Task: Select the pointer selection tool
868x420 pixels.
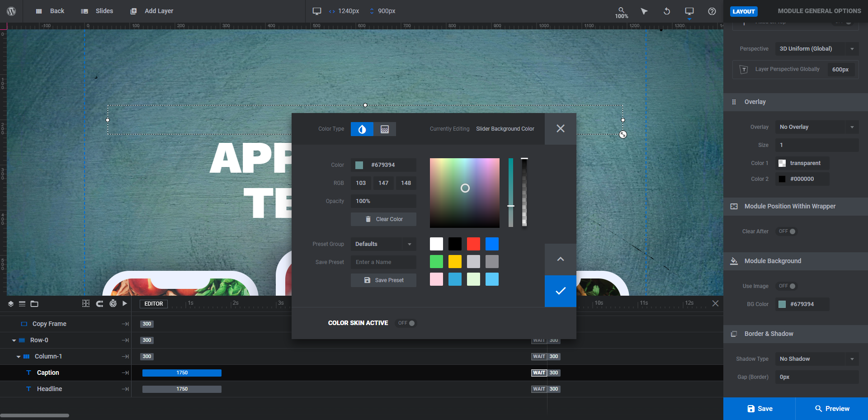Action: click(x=644, y=11)
